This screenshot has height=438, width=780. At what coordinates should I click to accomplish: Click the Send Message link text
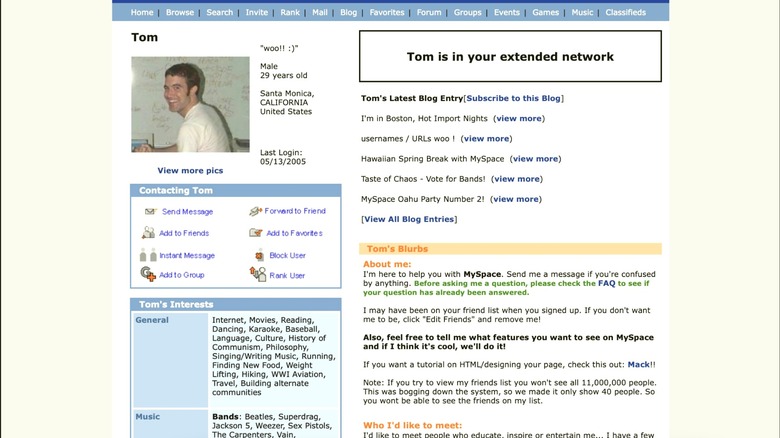188,212
